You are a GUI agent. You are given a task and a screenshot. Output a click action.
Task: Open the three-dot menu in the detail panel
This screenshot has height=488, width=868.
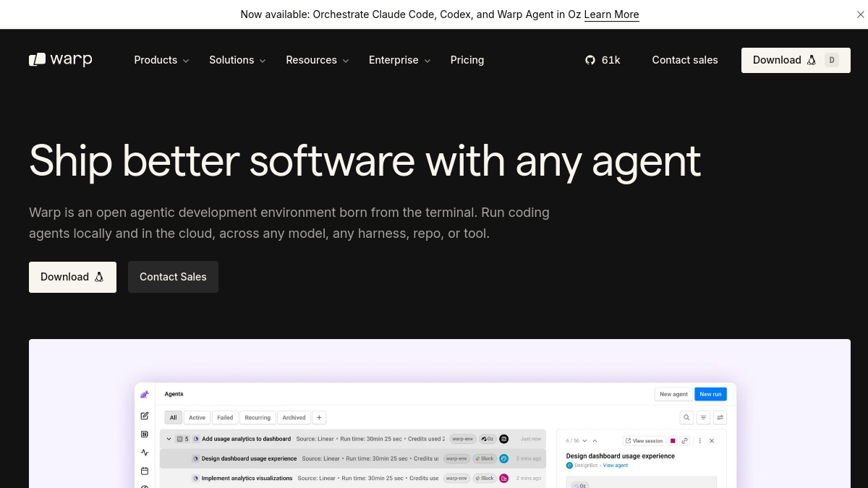pyautogui.click(x=699, y=440)
